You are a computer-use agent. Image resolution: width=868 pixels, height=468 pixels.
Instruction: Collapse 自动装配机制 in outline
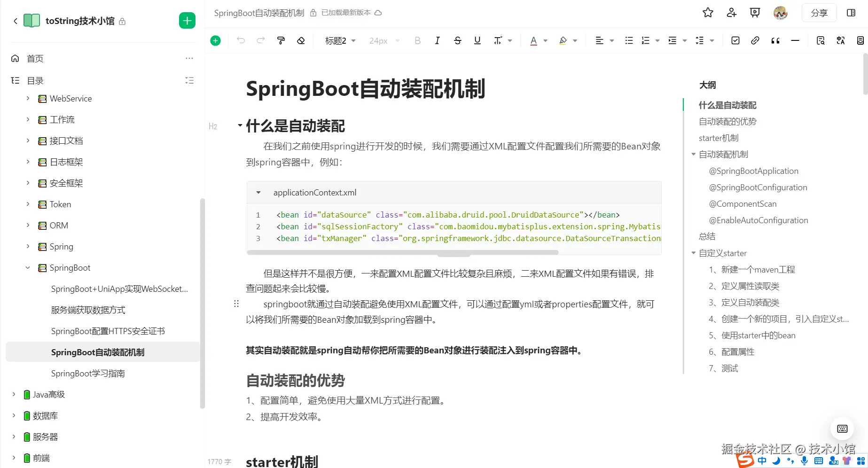pos(693,154)
